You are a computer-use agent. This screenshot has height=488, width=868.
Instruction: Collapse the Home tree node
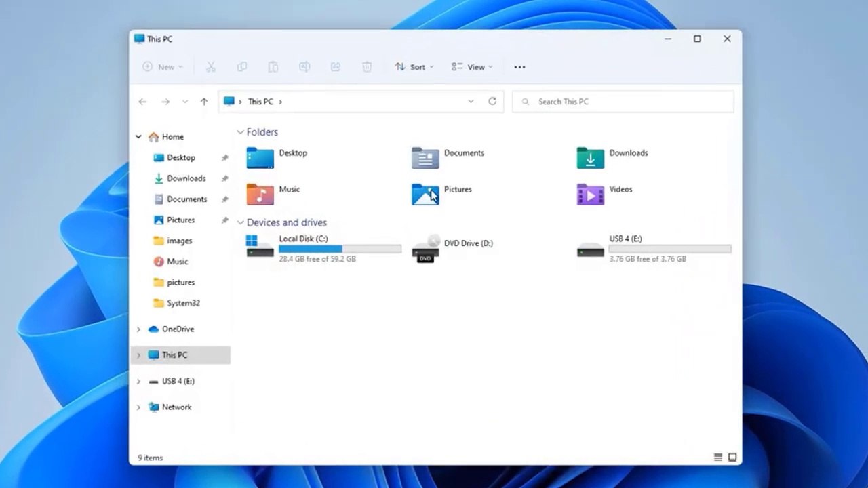point(138,137)
